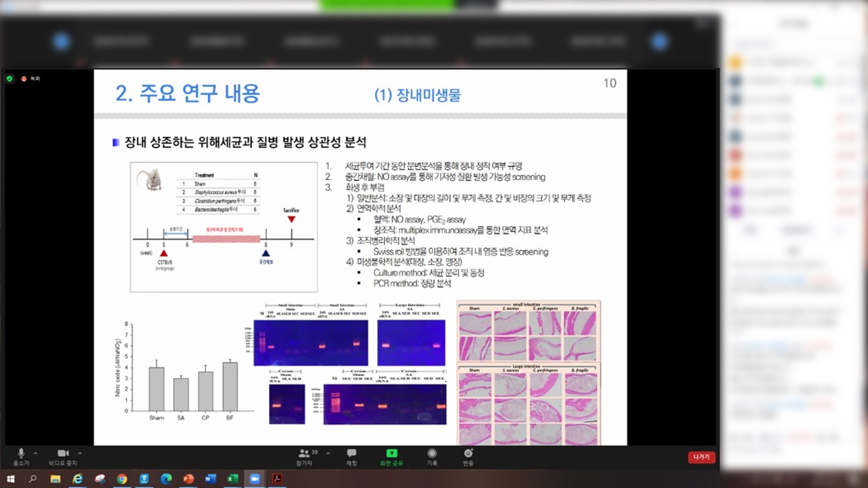Leave the meeting with 나가기
This screenshot has height=488, width=868.
coord(701,457)
